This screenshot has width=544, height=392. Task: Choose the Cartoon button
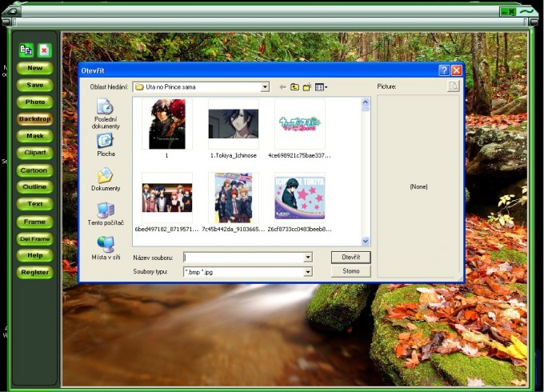[34, 170]
